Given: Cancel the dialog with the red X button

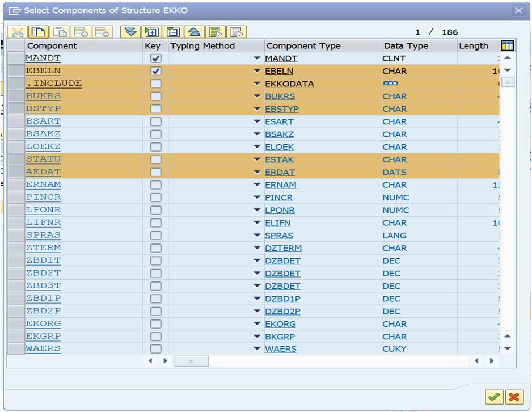Looking at the screenshot, I should pyautogui.click(x=514, y=397).
